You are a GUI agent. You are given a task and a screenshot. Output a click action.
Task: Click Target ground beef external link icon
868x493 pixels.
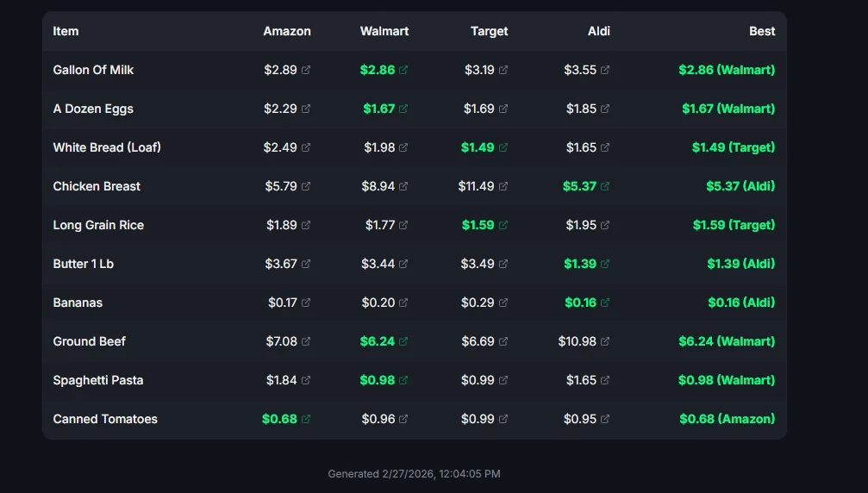503,341
